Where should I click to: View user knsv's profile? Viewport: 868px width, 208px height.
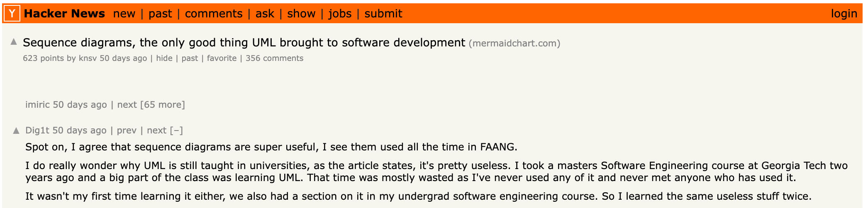[x=88, y=58]
